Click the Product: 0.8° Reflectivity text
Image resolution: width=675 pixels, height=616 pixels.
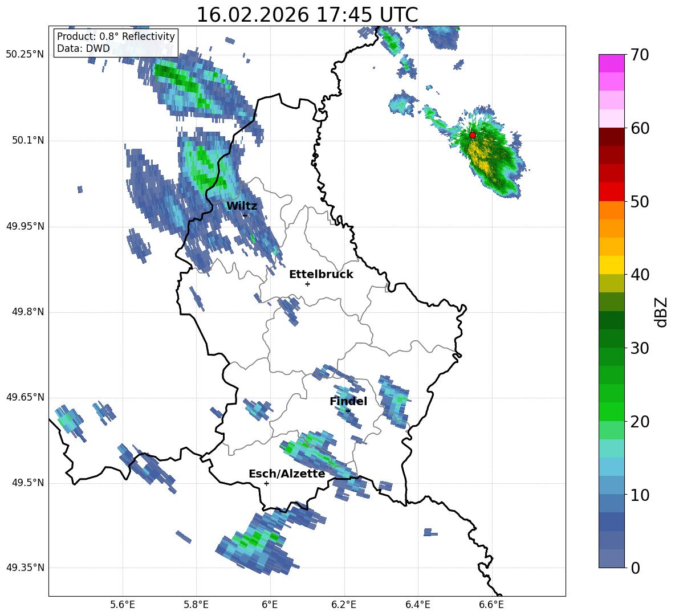(116, 36)
